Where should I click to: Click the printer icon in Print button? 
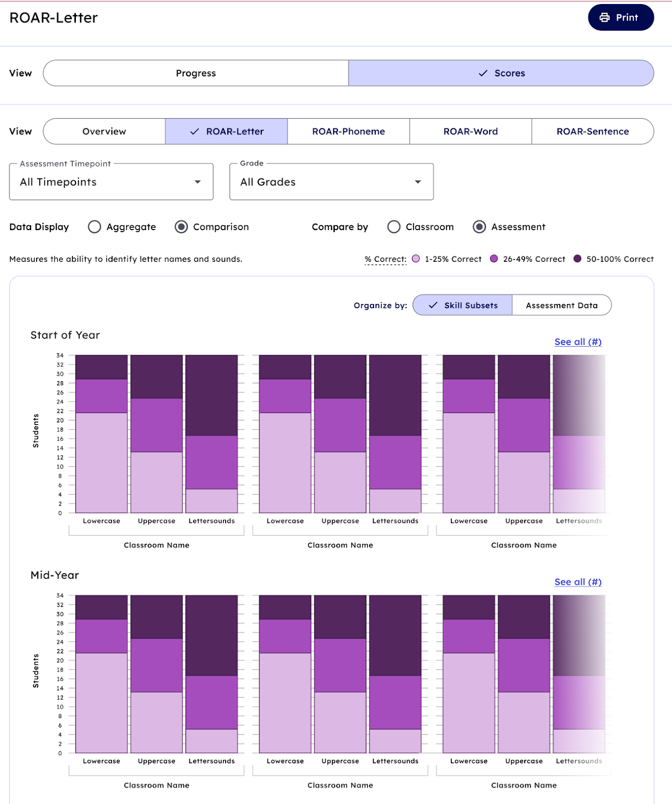(x=605, y=18)
